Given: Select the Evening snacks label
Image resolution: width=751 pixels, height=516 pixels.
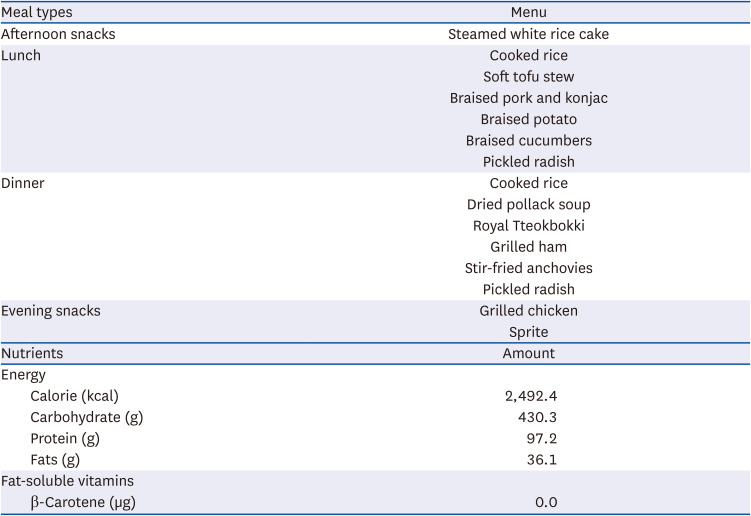Looking at the screenshot, I should [51, 310].
